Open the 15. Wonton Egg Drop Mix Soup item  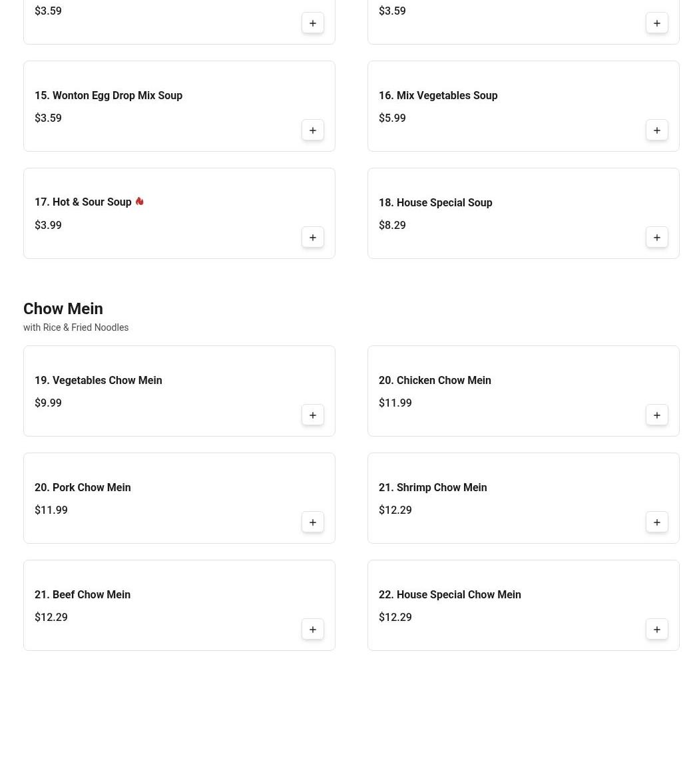[109, 96]
